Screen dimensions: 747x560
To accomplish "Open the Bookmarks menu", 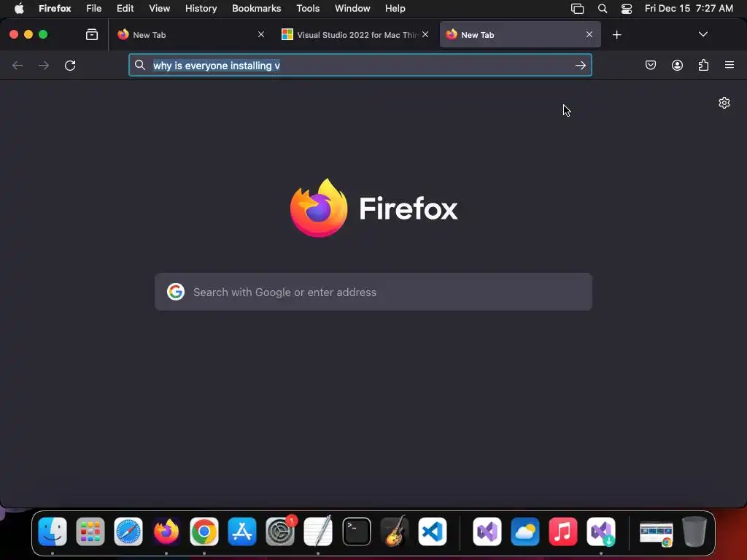I will 256,8.
